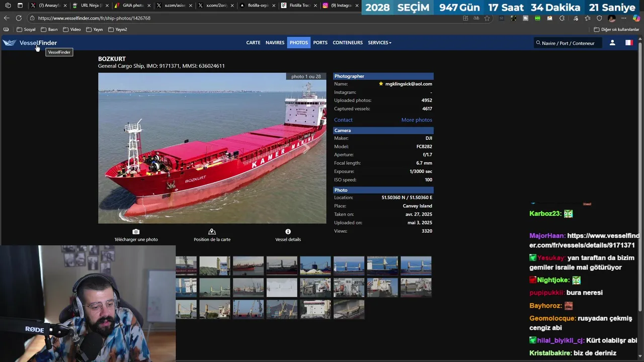Click the split screen icon in address bar
This screenshot has height=362, width=644.
click(x=465, y=18)
